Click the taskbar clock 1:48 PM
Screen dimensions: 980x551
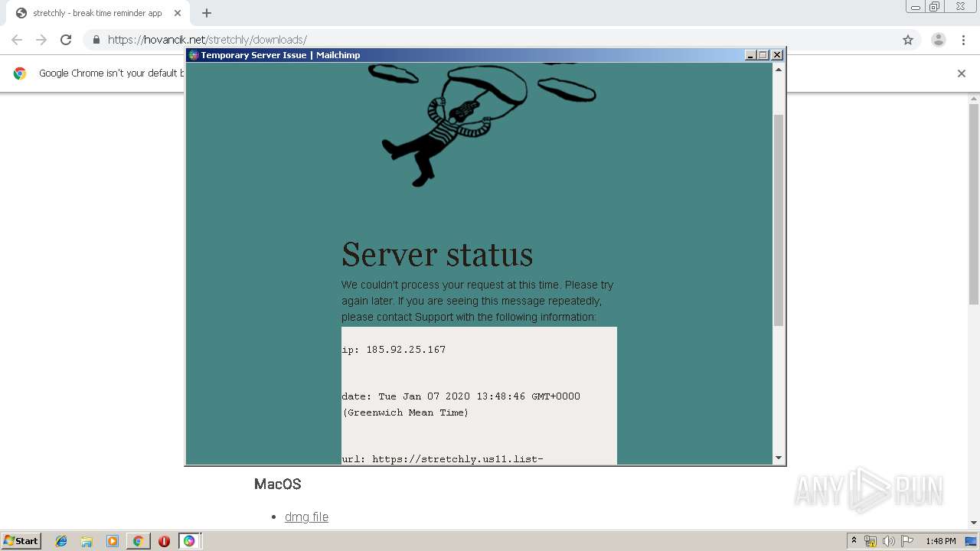point(940,541)
